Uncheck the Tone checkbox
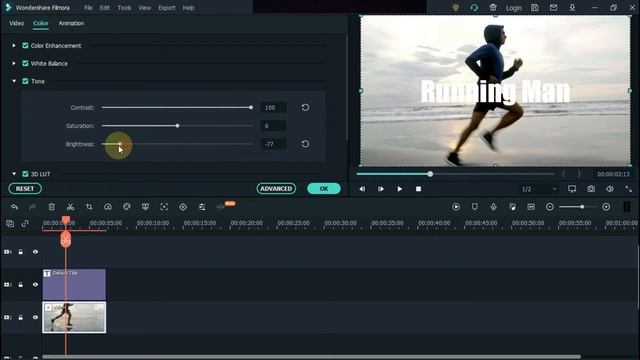The width and height of the screenshot is (640, 360). (x=25, y=81)
